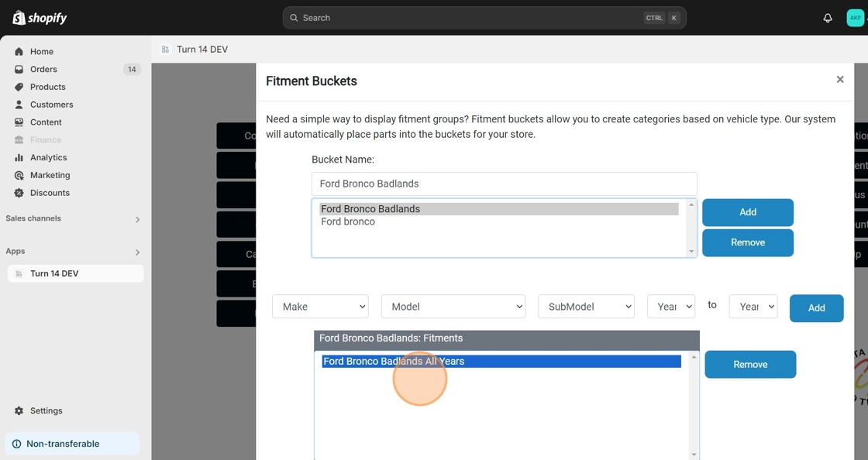The height and width of the screenshot is (460, 868).
Task: Click the Content icon in sidebar
Action: 19,122
